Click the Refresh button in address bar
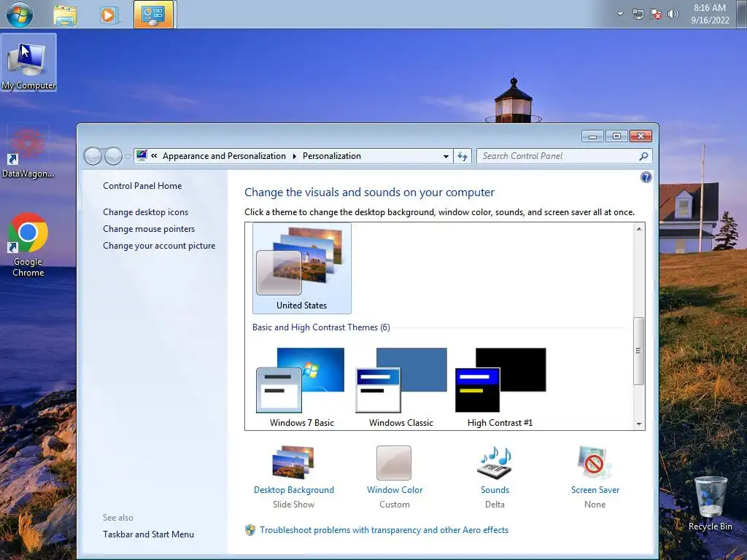 (x=462, y=156)
